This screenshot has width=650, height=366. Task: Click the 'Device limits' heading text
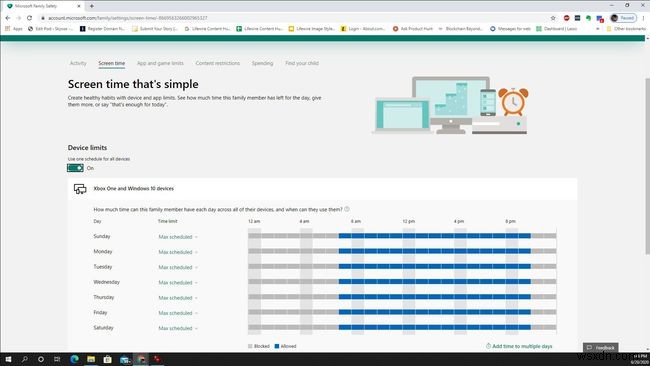(87, 148)
